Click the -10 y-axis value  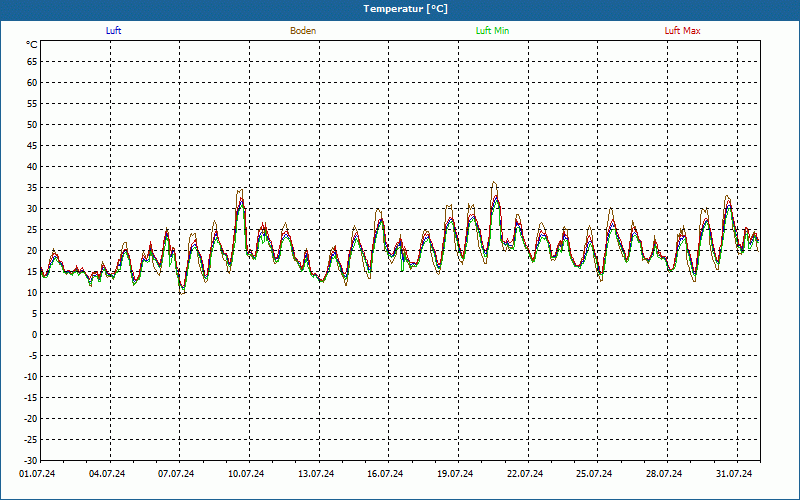click(31, 377)
